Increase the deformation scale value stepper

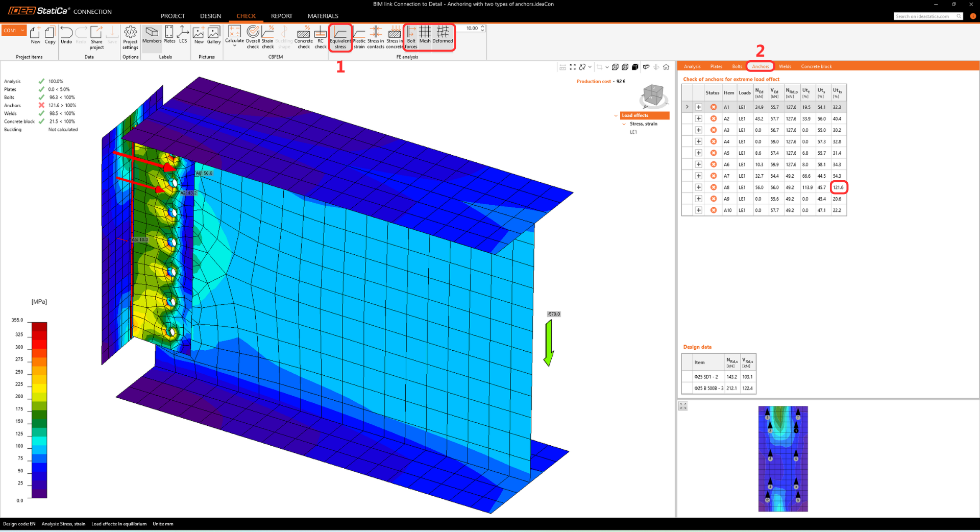click(x=482, y=27)
